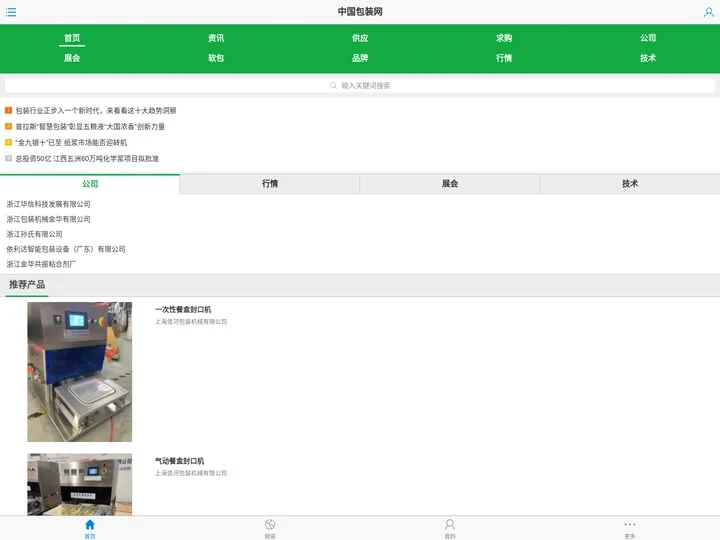Open the hamburger menu icon
The width and height of the screenshot is (720, 540).
tap(11, 12)
